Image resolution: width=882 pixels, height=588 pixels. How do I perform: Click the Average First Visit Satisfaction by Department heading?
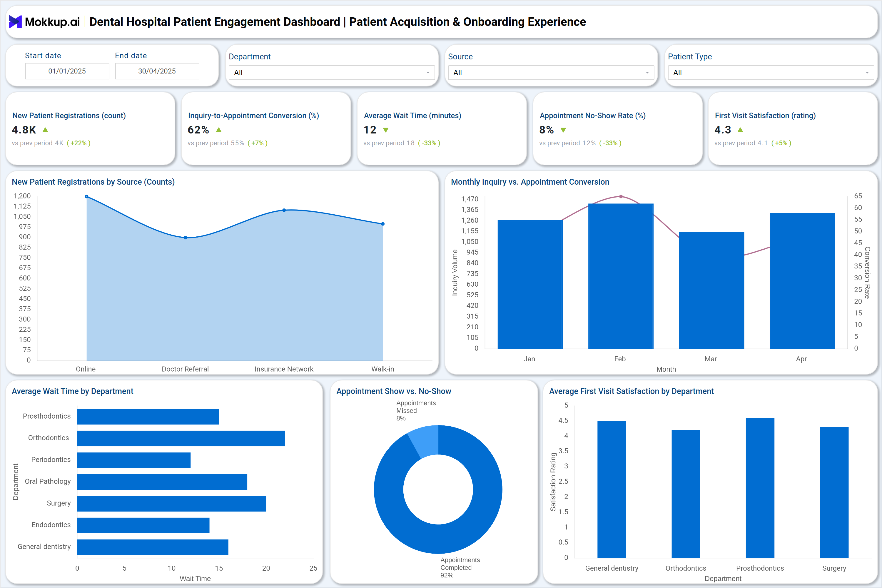[632, 391]
